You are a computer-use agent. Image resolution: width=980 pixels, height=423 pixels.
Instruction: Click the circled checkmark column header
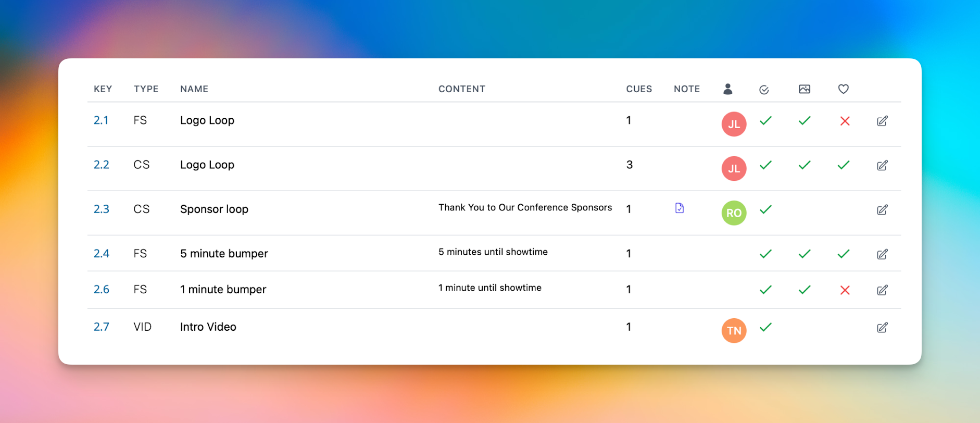coord(764,90)
